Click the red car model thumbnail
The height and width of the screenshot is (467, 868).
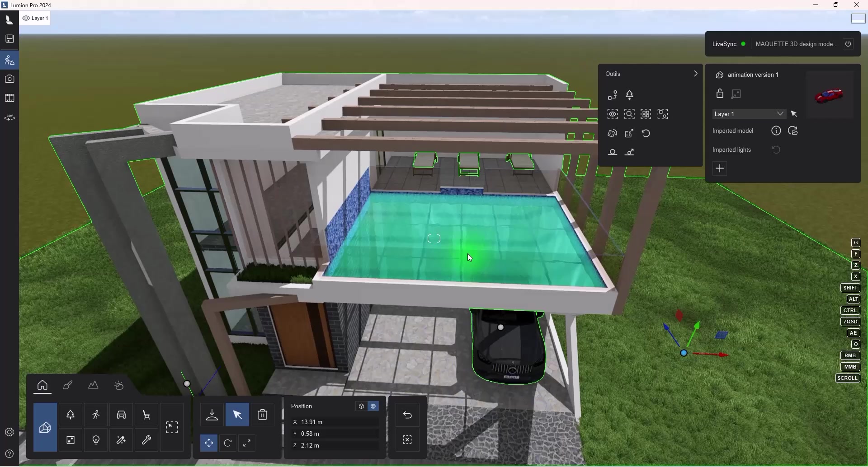(830, 95)
